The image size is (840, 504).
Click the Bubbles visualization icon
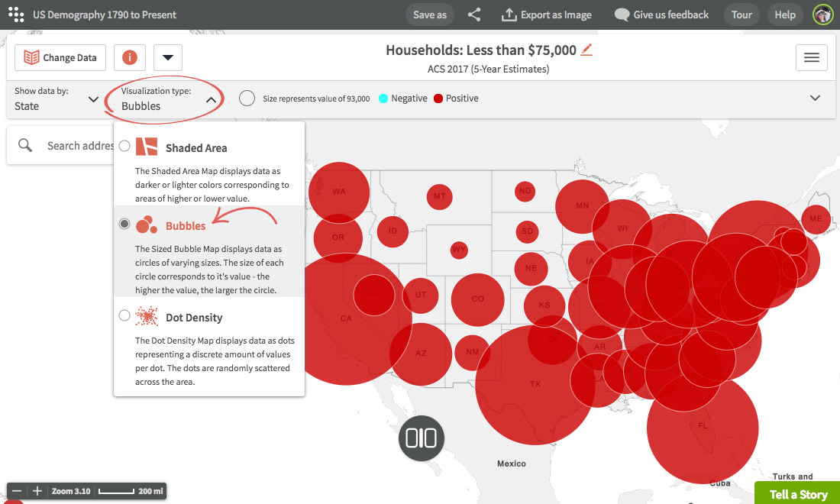click(147, 225)
